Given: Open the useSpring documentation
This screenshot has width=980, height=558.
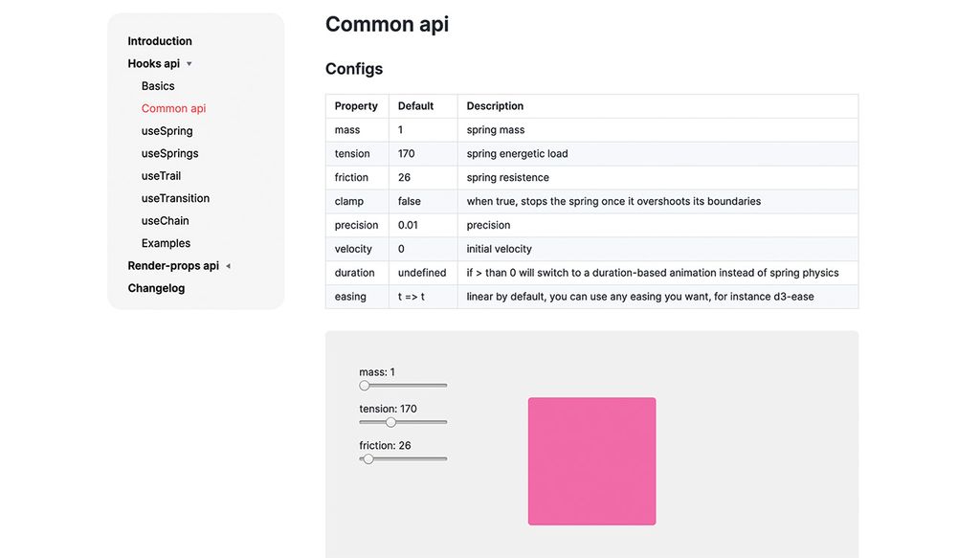Looking at the screenshot, I should (167, 130).
